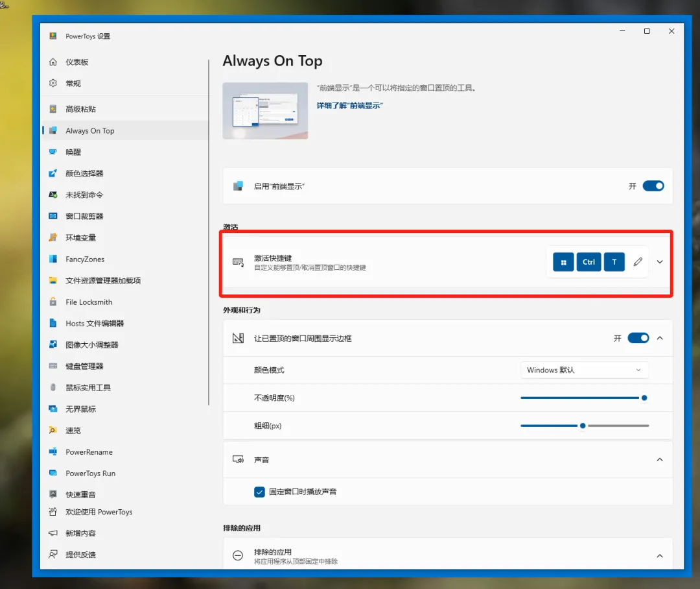700x589 pixels.
Task: Click the File Locksmith padlock icon
Action: (52, 302)
